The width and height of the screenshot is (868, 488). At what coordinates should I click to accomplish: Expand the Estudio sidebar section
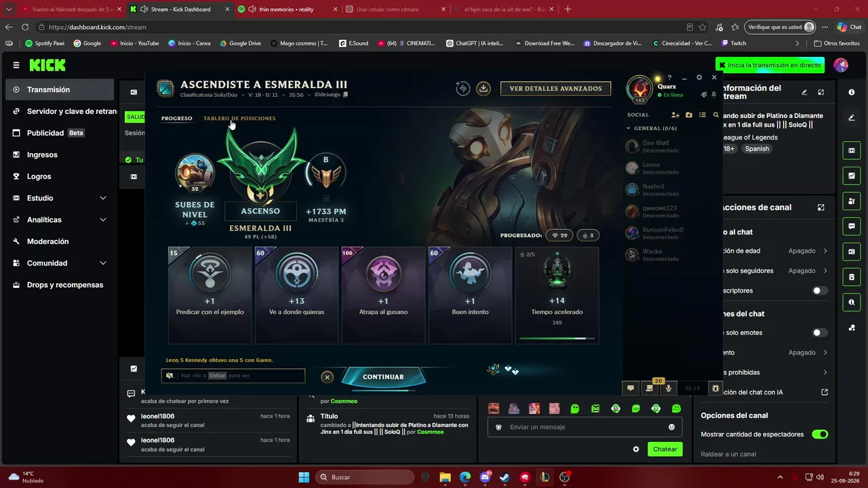(x=103, y=198)
